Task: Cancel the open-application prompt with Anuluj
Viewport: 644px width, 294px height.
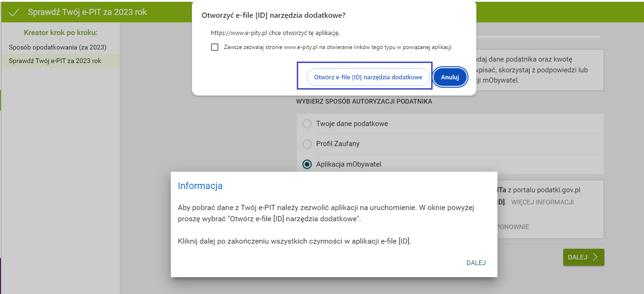Action: (450, 77)
